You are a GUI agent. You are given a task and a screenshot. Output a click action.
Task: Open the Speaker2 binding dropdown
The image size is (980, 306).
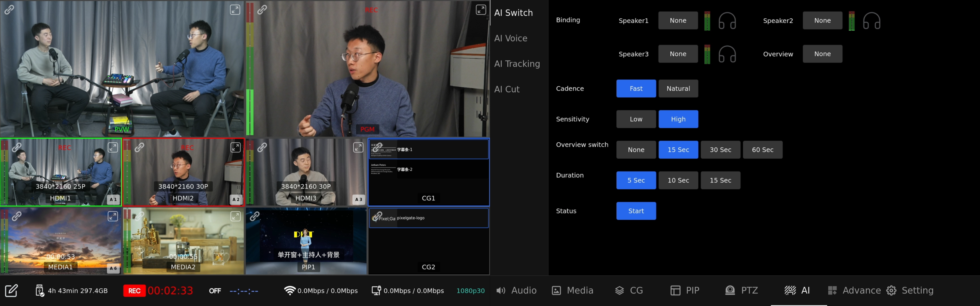tap(823, 21)
